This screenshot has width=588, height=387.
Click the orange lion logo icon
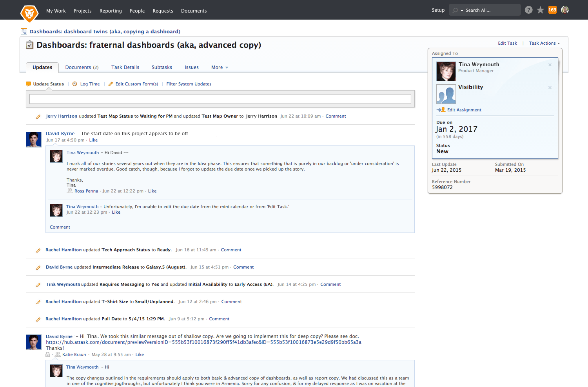tap(29, 13)
